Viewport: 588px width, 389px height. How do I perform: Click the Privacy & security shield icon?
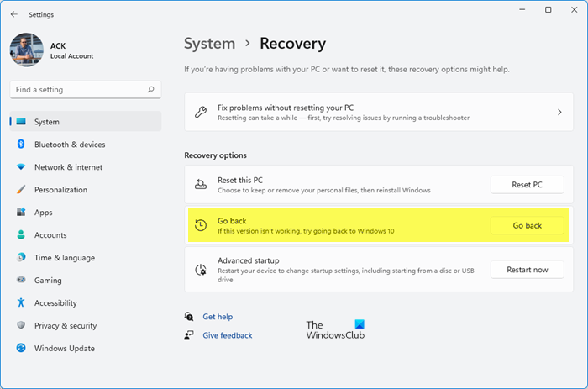(x=21, y=326)
